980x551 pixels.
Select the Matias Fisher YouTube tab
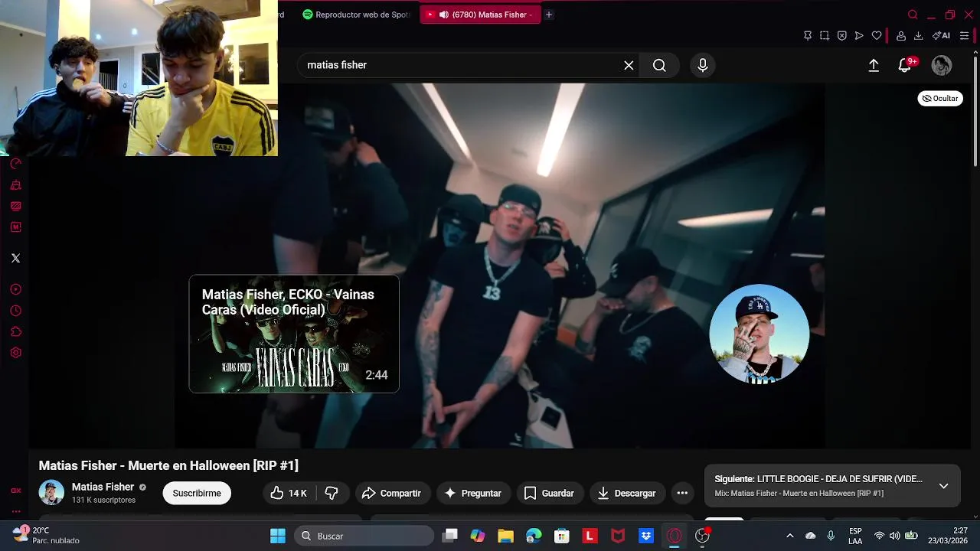pos(480,15)
